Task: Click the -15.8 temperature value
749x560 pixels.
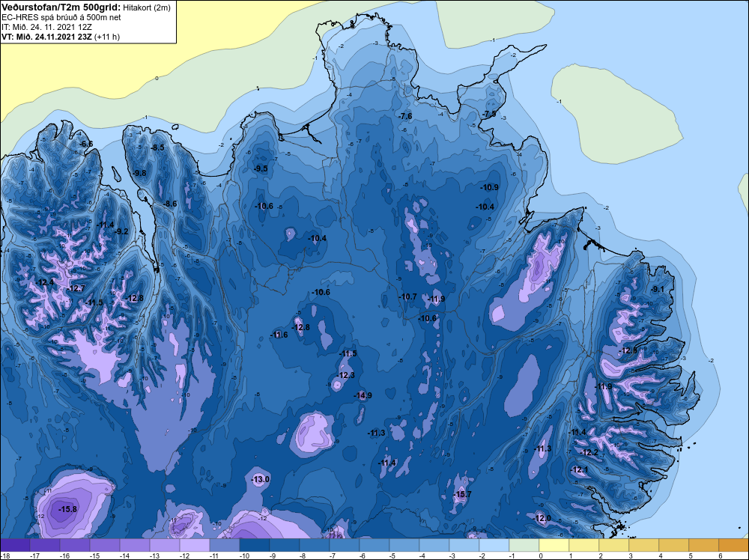Action: pyautogui.click(x=67, y=509)
